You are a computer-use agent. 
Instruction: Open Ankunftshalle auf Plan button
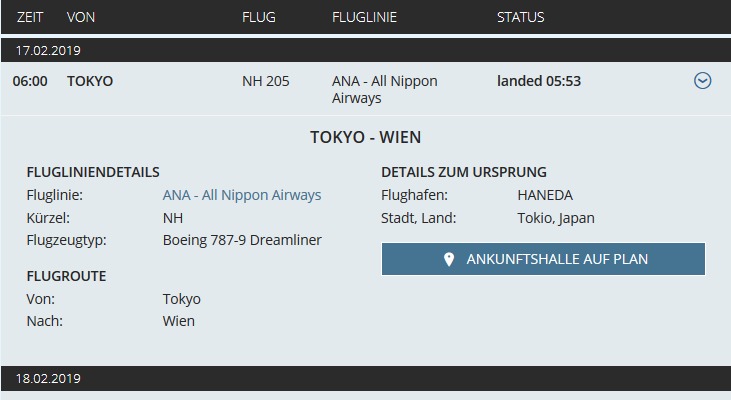[x=543, y=259]
